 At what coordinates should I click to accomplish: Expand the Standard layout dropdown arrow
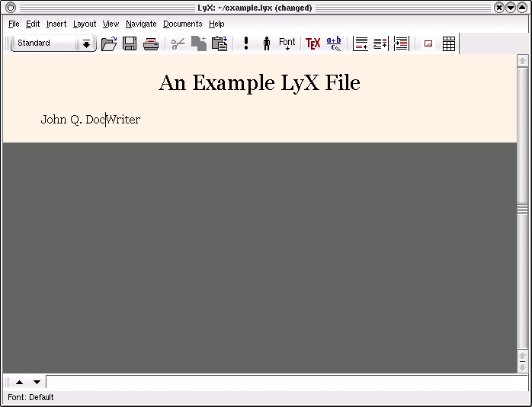click(x=86, y=43)
